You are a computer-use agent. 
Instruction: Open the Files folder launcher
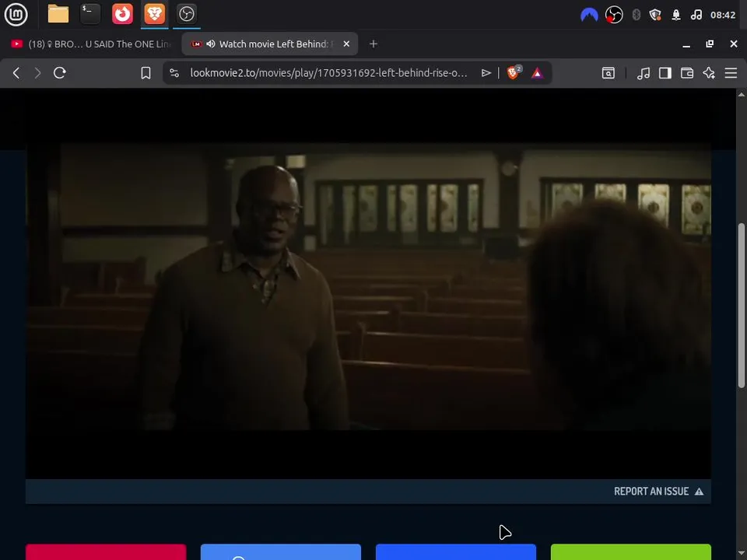coord(58,14)
